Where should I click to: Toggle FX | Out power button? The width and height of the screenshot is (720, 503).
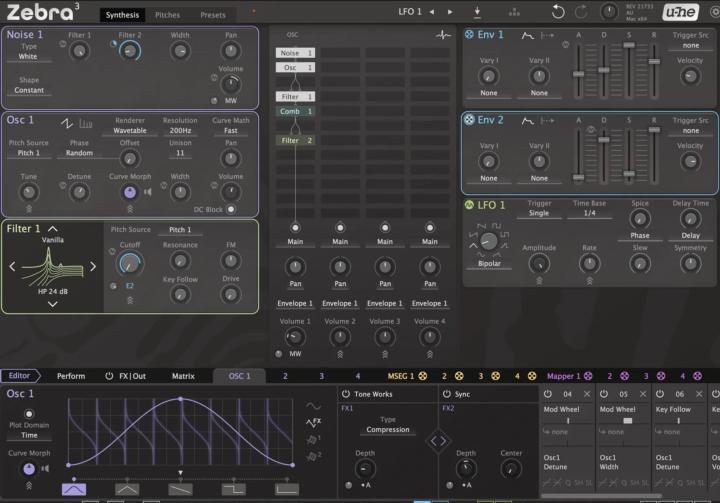click(109, 376)
